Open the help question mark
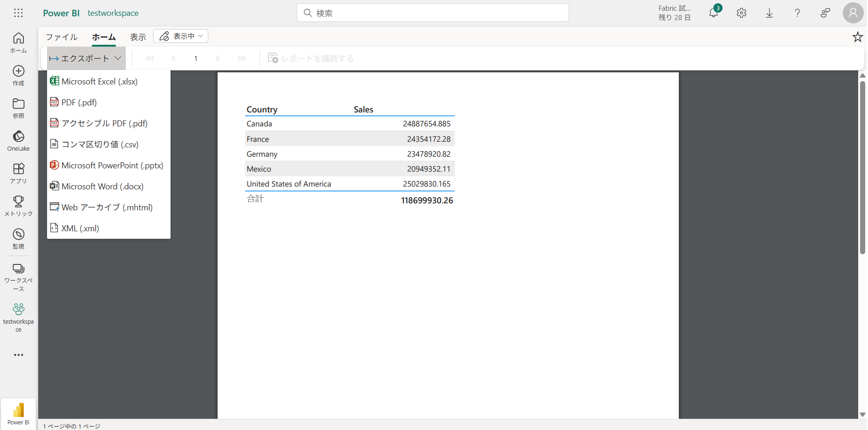 coord(798,13)
